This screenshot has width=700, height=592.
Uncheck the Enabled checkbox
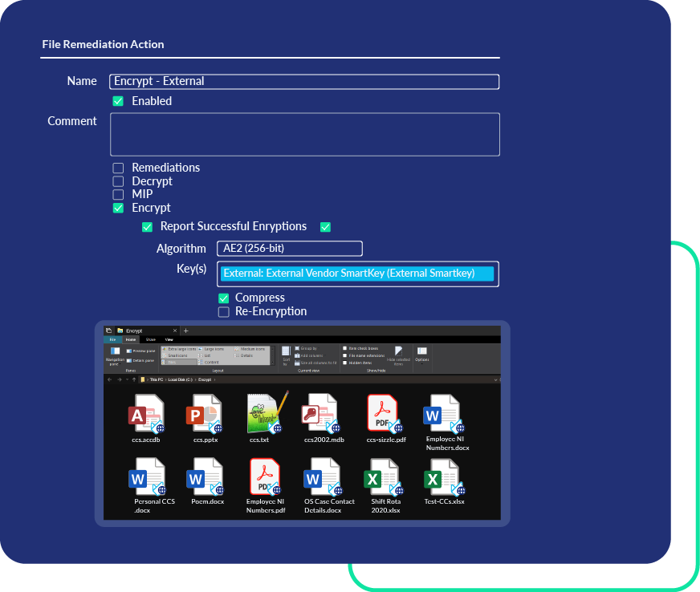(x=118, y=102)
